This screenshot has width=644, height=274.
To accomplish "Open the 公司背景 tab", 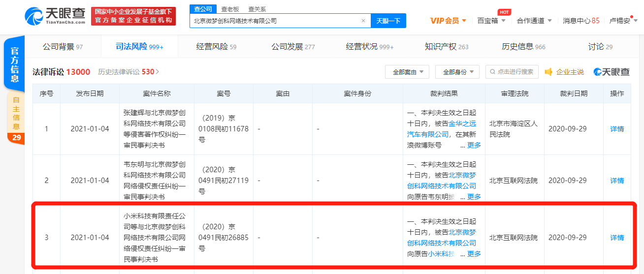I will pyautogui.click(x=63, y=47).
